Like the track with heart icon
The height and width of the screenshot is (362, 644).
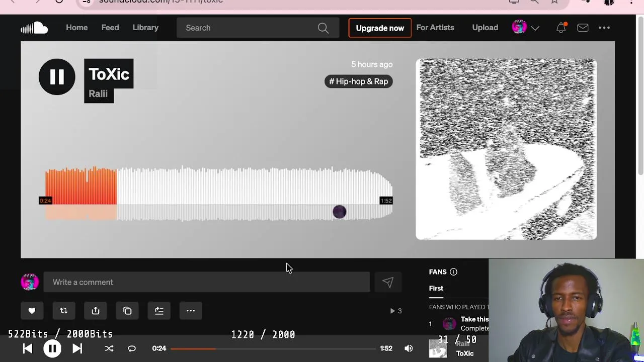(x=32, y=311)
